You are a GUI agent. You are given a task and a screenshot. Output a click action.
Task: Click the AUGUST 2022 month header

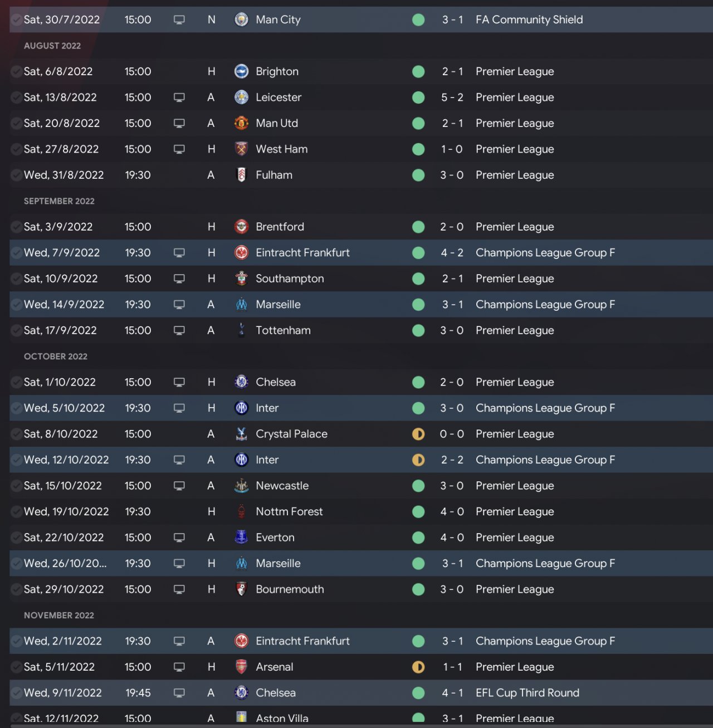[52, 46]
